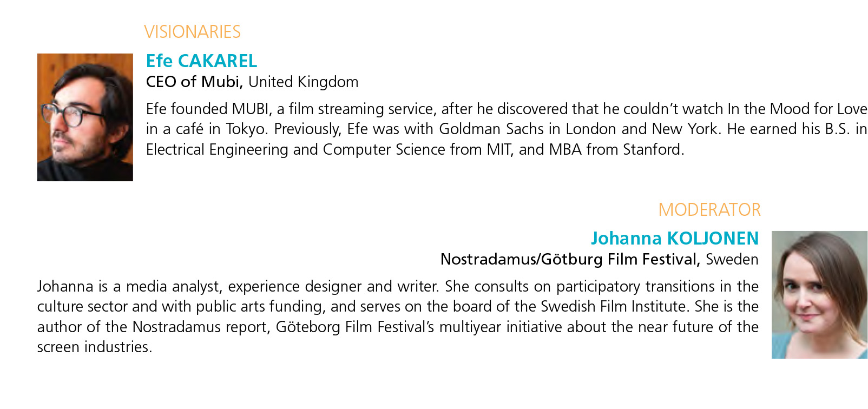Click the VISIONARIES section heading
Viewport: 868px width, 409px height.
193,32
